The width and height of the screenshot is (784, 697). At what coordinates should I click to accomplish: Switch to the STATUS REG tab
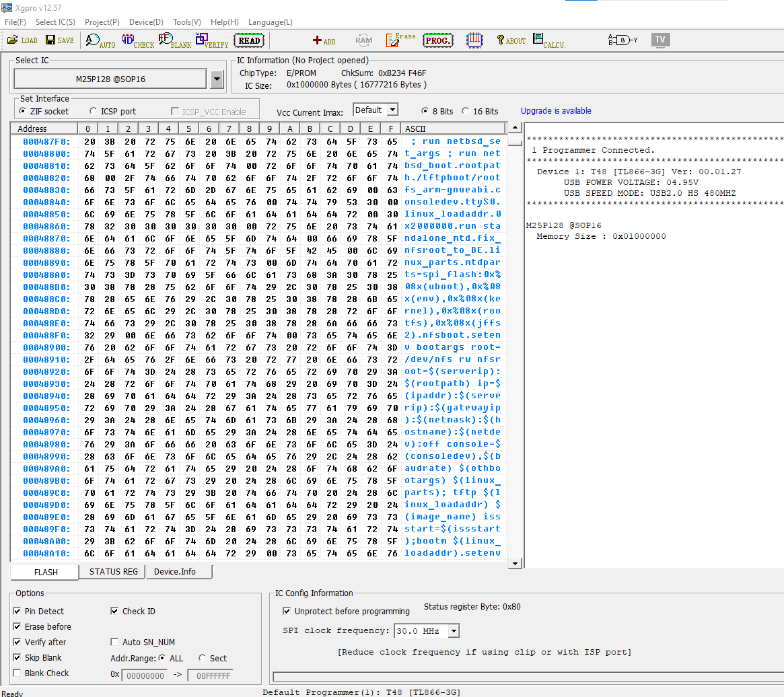(x=114, y=572)
